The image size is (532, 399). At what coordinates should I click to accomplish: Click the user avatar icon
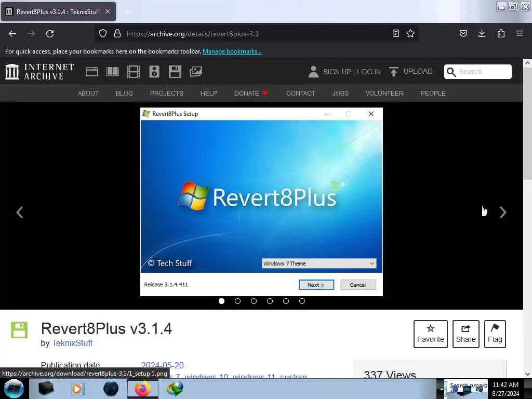point(313,72)
